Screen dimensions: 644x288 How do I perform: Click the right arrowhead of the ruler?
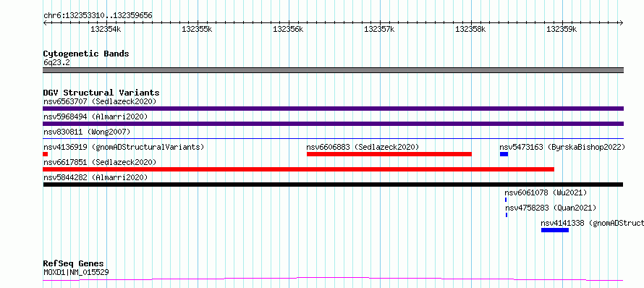coord(622,22)
